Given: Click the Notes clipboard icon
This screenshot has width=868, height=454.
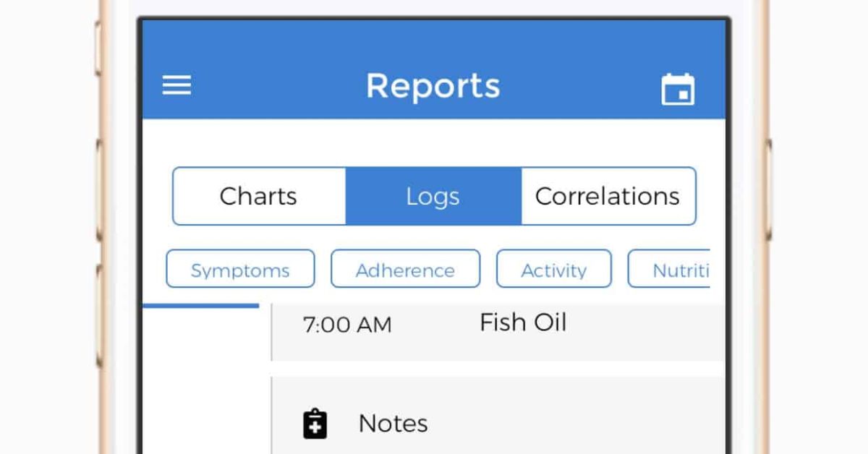Looking at the screenshot, I should tap(314, 423).
